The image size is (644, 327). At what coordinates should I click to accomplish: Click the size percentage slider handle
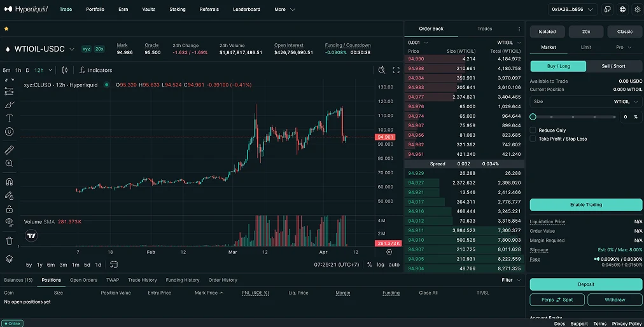(x=533, y=116)
